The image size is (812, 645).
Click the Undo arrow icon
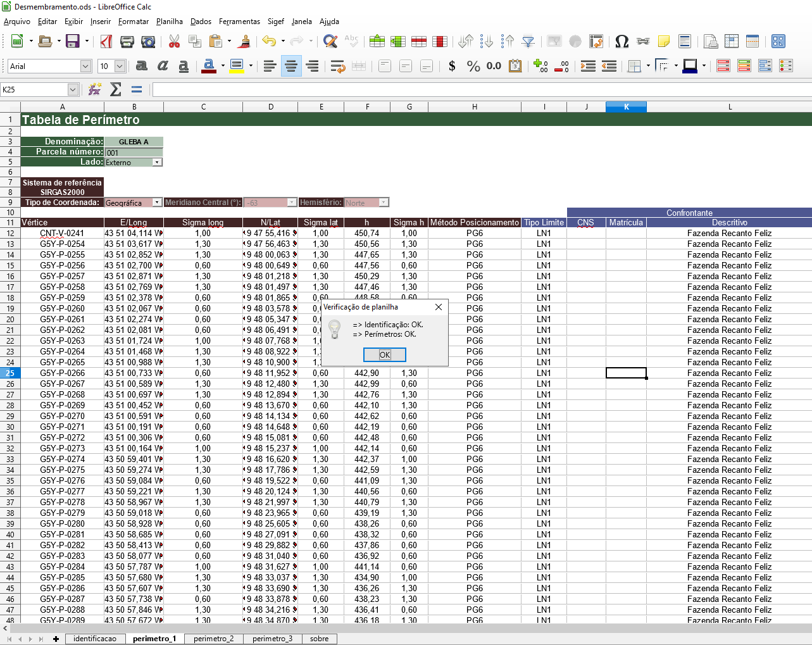pos(270,41)
